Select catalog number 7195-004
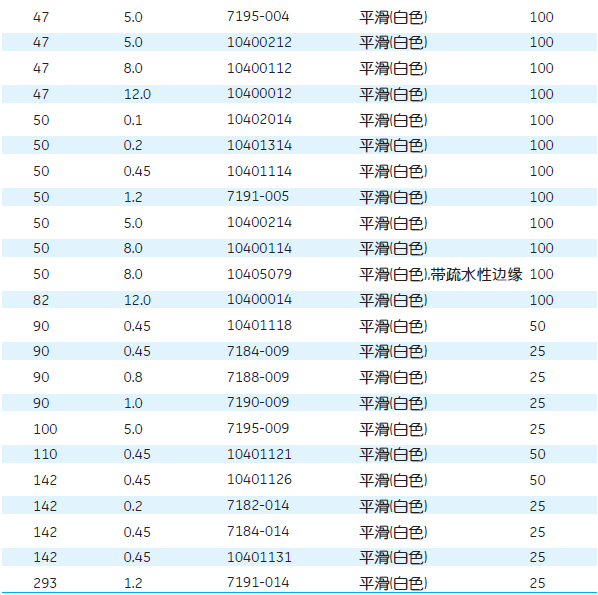 point(258,16)
